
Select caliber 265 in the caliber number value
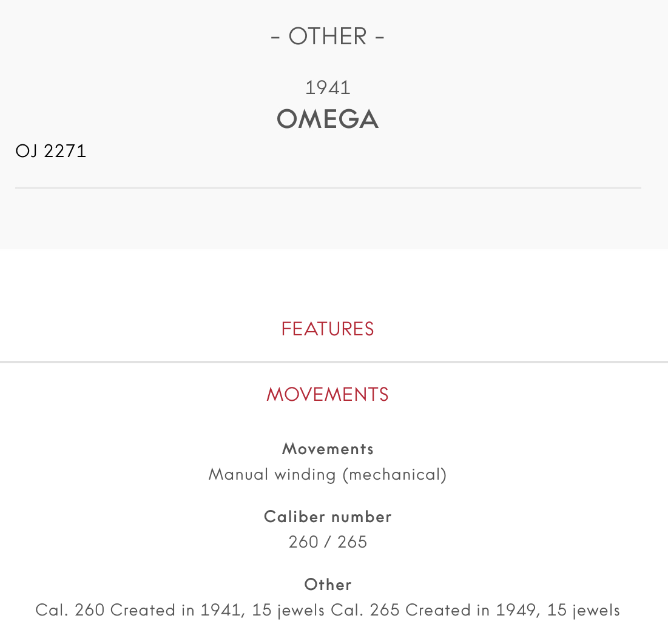pyautogui.click(x=353, y=542)
